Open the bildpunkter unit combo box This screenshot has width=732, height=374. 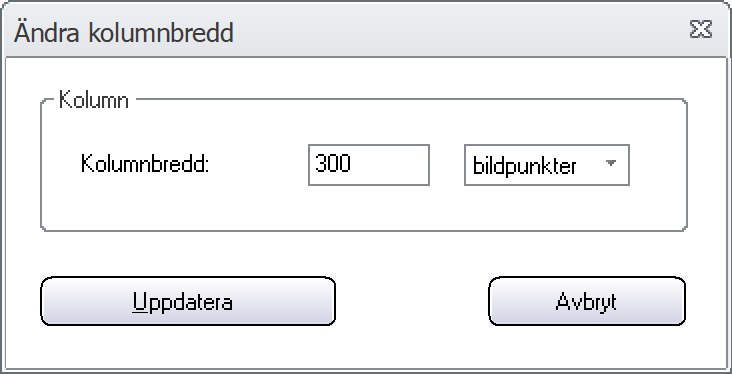click(x=547, y=165)
